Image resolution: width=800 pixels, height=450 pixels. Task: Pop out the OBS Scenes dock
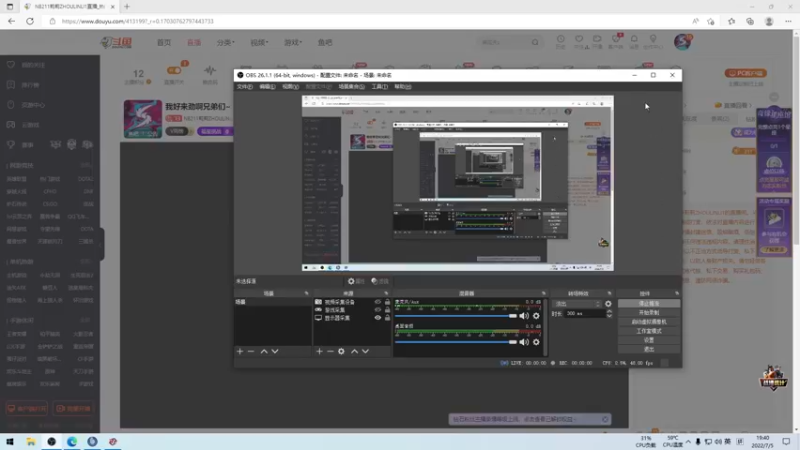click(x=307, y=293)
